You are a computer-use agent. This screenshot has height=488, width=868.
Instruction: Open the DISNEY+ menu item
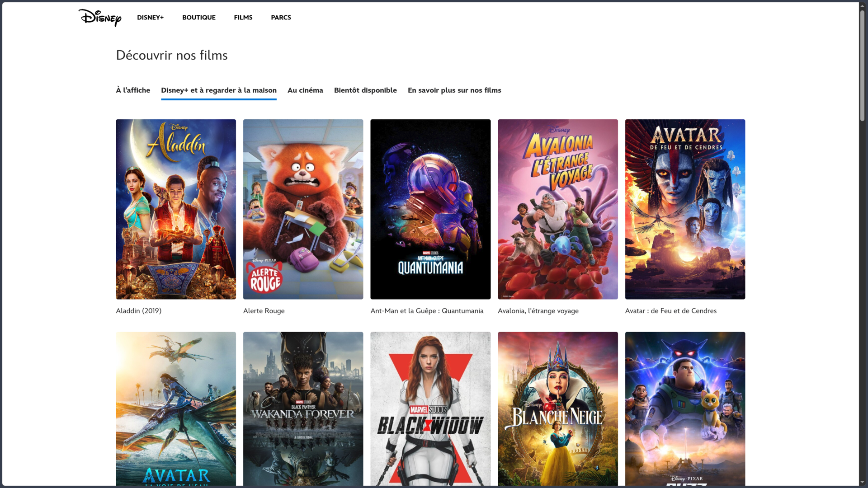click(x=151, y=18)
